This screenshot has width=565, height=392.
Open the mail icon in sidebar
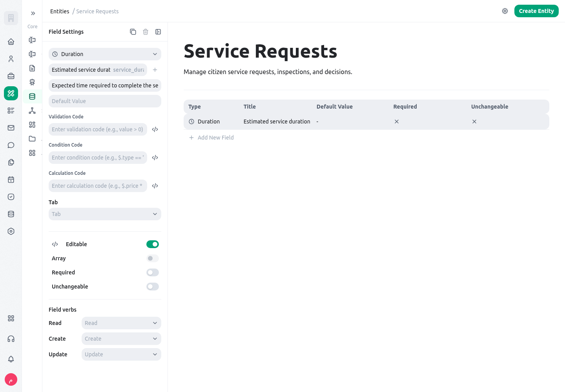coord(11,128)
